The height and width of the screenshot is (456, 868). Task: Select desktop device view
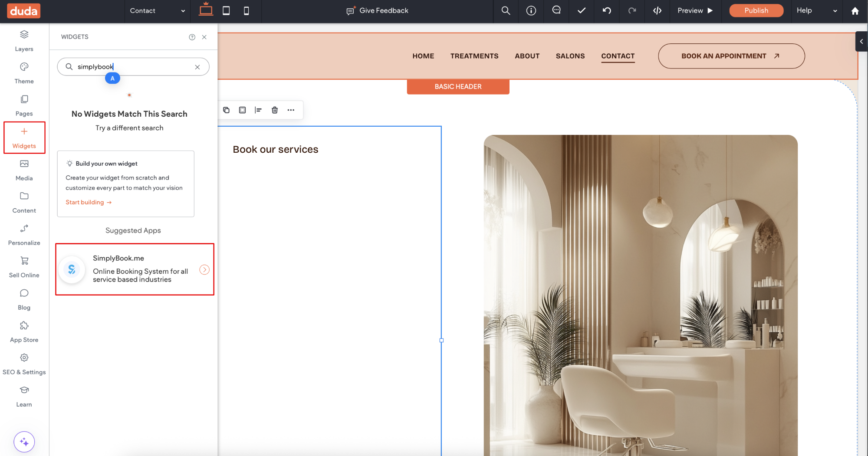[206, 10]
